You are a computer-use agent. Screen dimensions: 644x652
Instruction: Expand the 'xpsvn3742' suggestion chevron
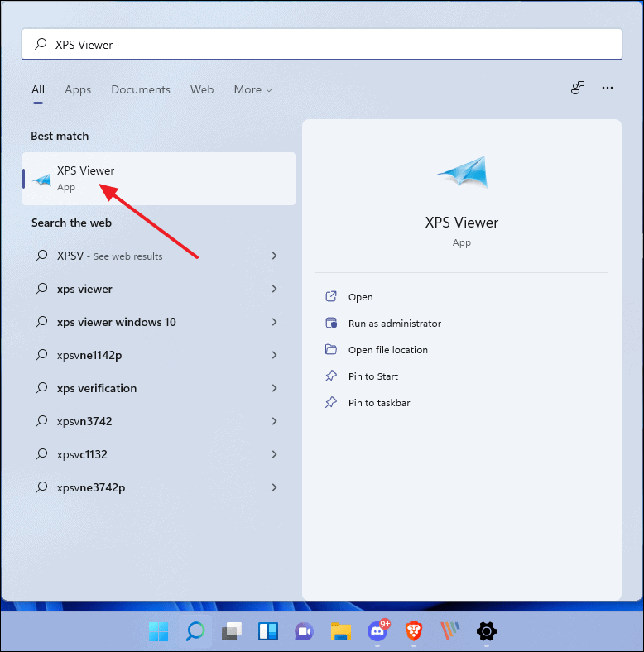click(x=274, y=421)
